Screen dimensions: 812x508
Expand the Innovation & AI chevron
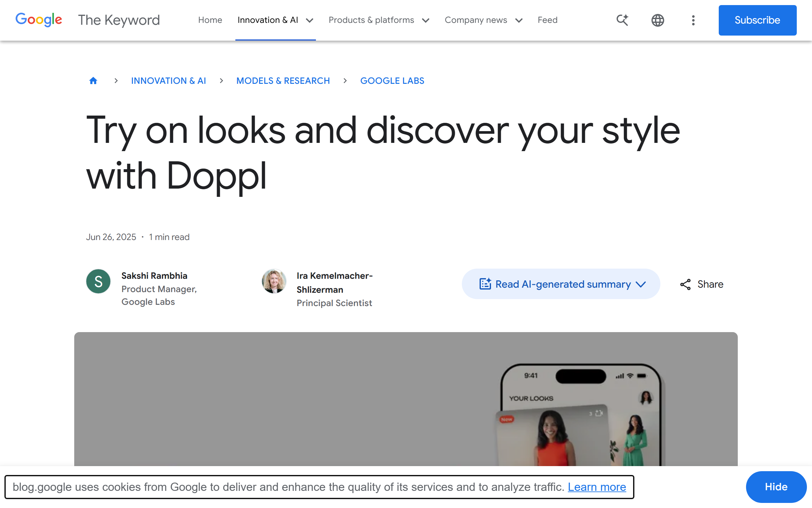tap(309, 21)
